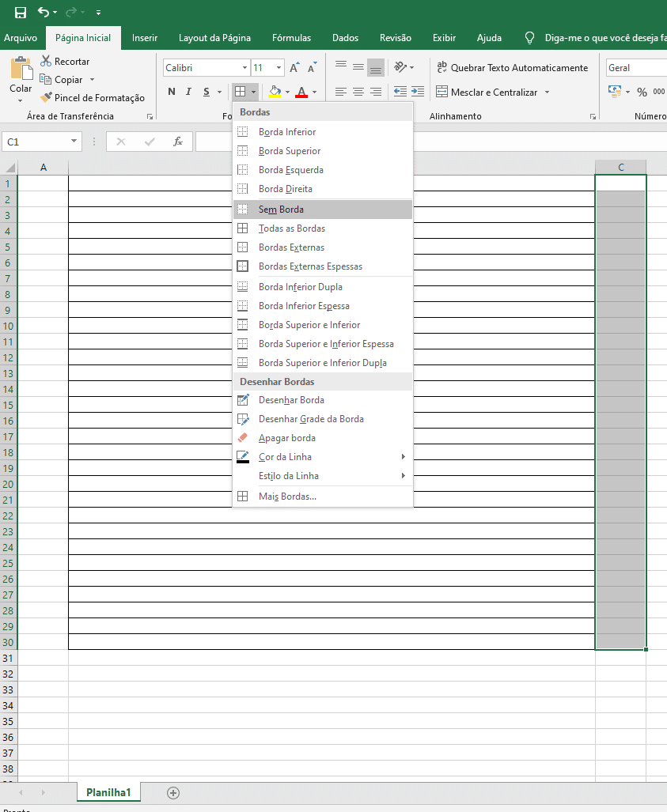Select Desenhar Borda pencil option
The image size is (667, 812).
point(322,400)
